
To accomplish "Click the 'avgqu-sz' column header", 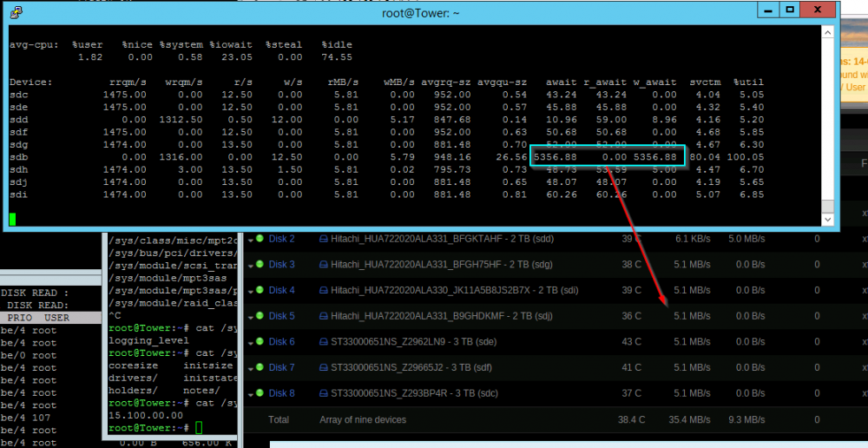I will [x=500, y=82].
